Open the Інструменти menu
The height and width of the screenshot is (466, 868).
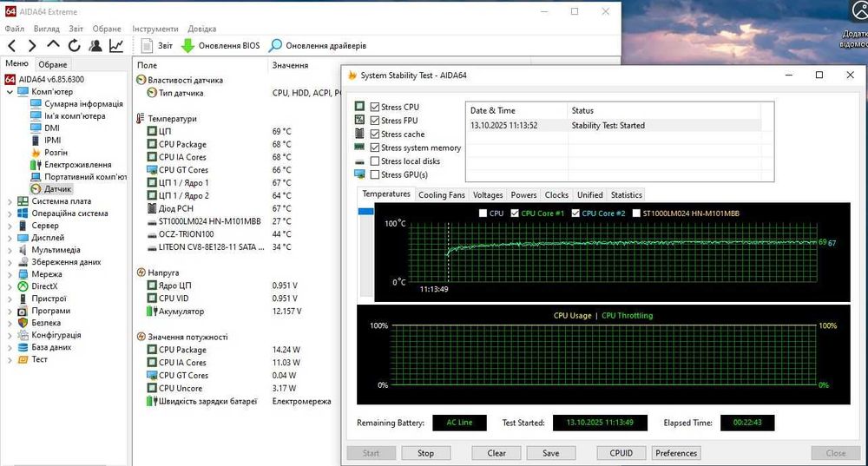[155, 29]
